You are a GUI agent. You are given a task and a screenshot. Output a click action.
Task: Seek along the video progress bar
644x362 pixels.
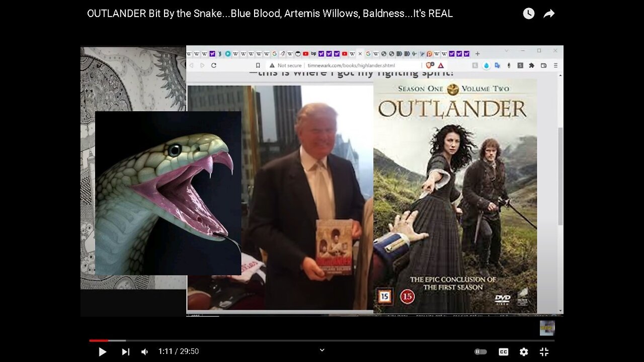(322, 340)
